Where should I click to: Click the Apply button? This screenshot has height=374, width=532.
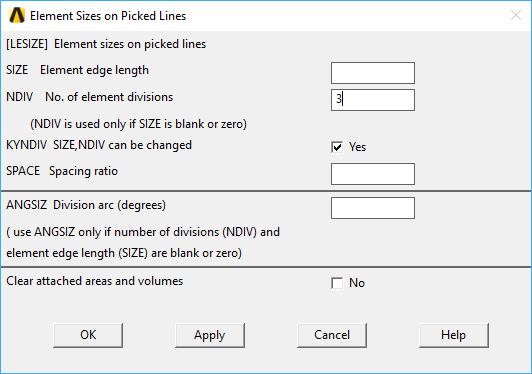click(x=210, y=335)
